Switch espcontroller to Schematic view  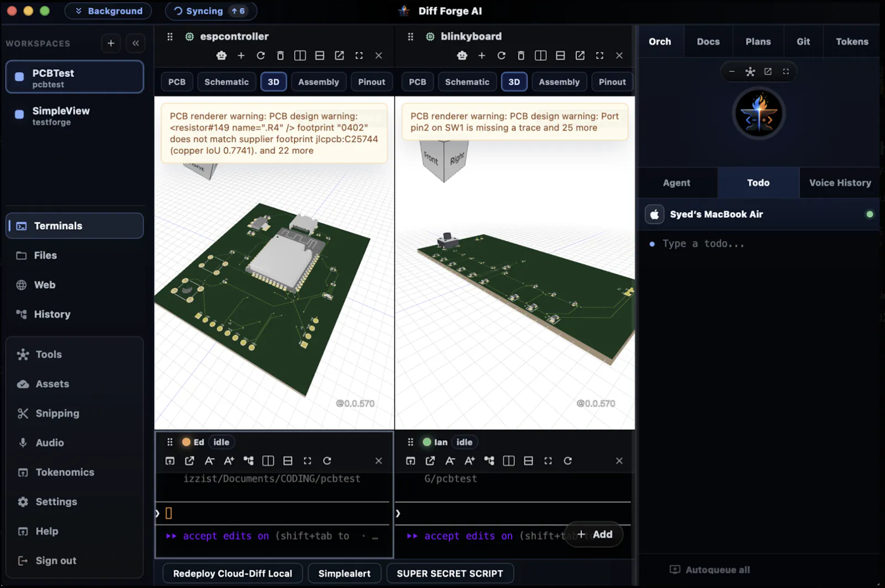(227, 82)
